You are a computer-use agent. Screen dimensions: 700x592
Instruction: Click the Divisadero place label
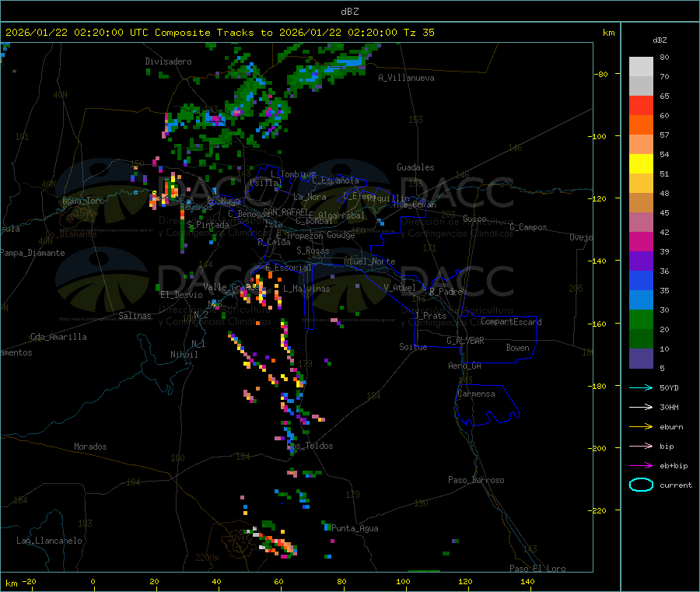(168, 61)
